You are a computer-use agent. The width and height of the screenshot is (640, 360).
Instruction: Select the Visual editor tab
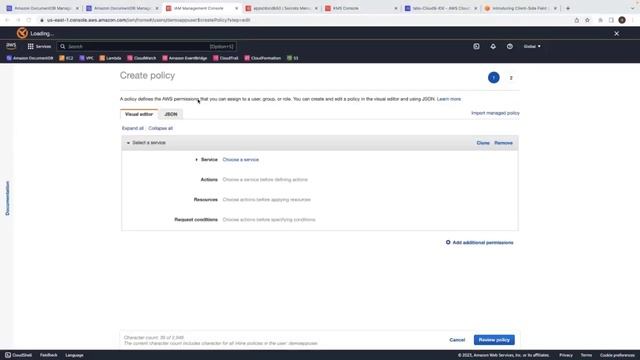coord(139,114)
